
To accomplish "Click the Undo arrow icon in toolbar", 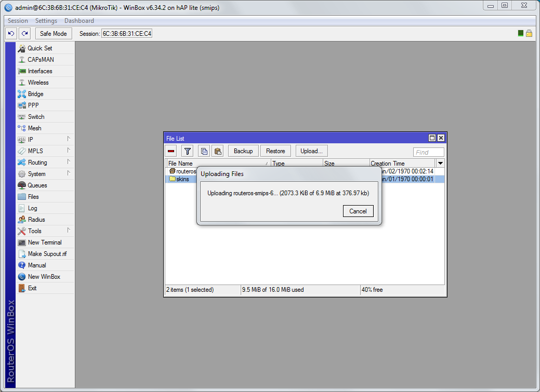I will 11,33.
